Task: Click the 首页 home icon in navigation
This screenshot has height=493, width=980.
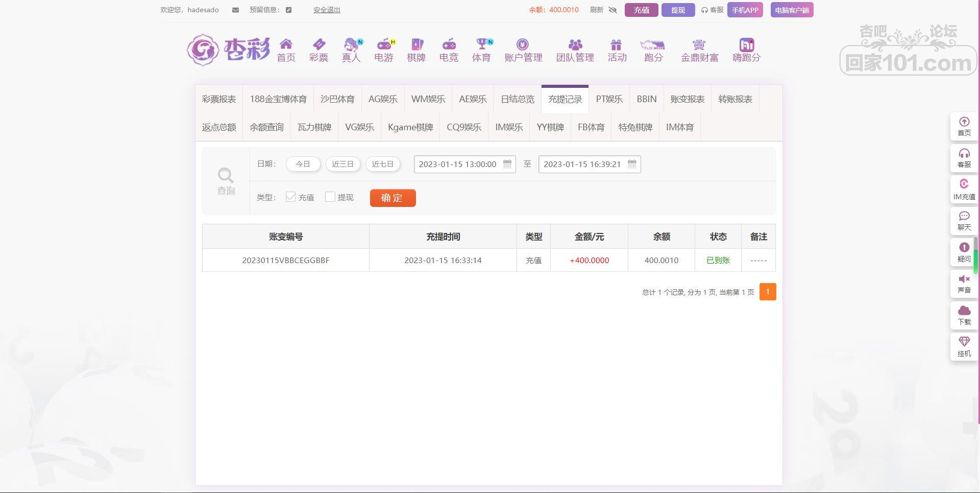Action: [x=286, y=44]
